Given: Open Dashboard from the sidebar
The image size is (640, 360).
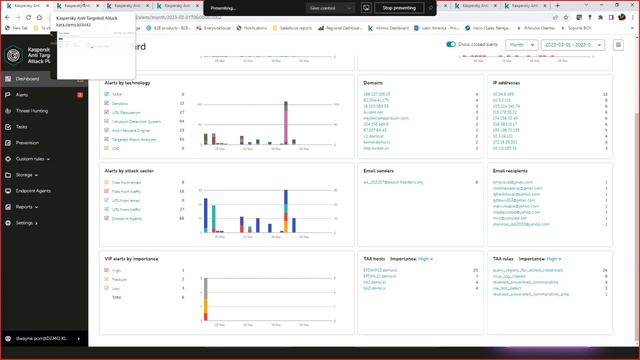Looking at the screenshot, I should pyautogui.click(x=27, y=79).
